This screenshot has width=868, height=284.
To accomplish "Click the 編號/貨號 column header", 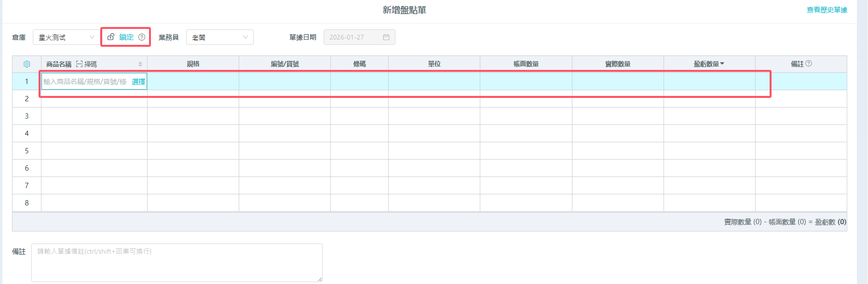I will tap(285, 64).
